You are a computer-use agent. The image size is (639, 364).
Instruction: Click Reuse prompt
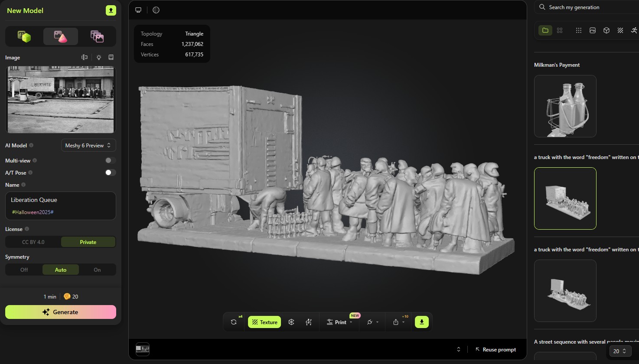click(496, 350)
